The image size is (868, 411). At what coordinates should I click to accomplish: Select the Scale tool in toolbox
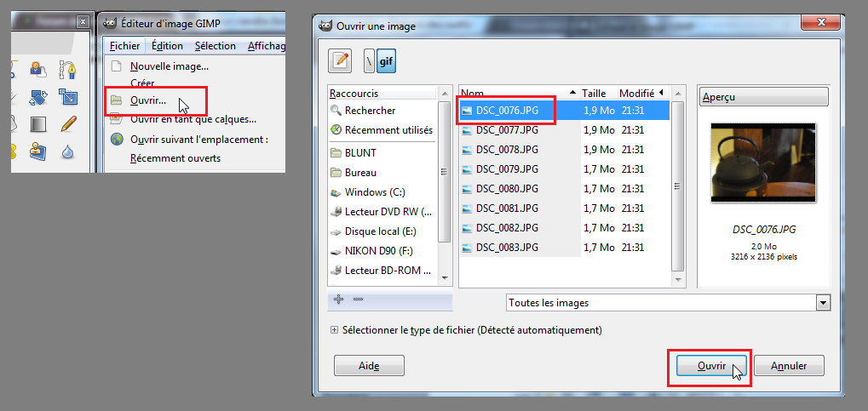(68, 97)
